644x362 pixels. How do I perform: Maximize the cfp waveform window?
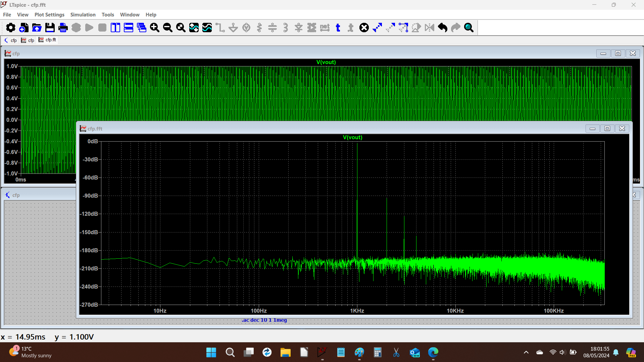618,53
